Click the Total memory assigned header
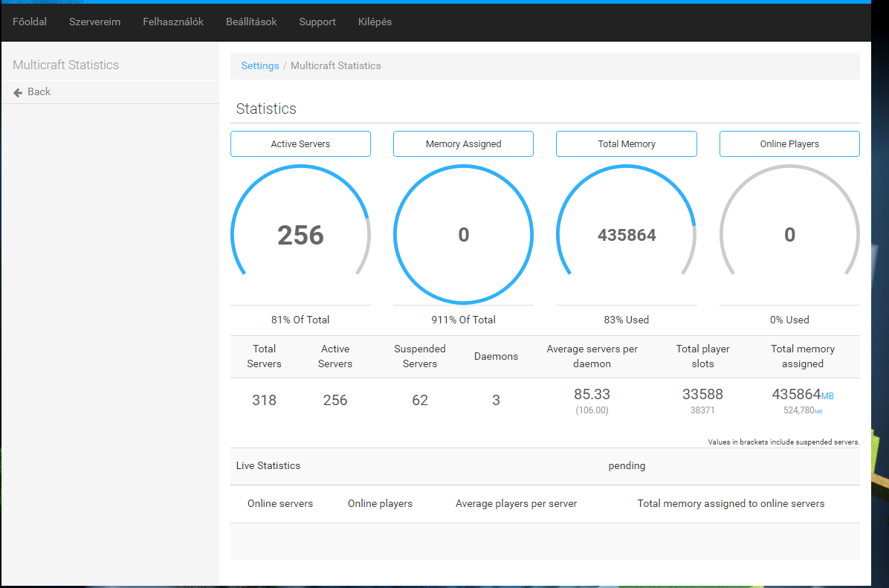 click(x=802, y=356)
